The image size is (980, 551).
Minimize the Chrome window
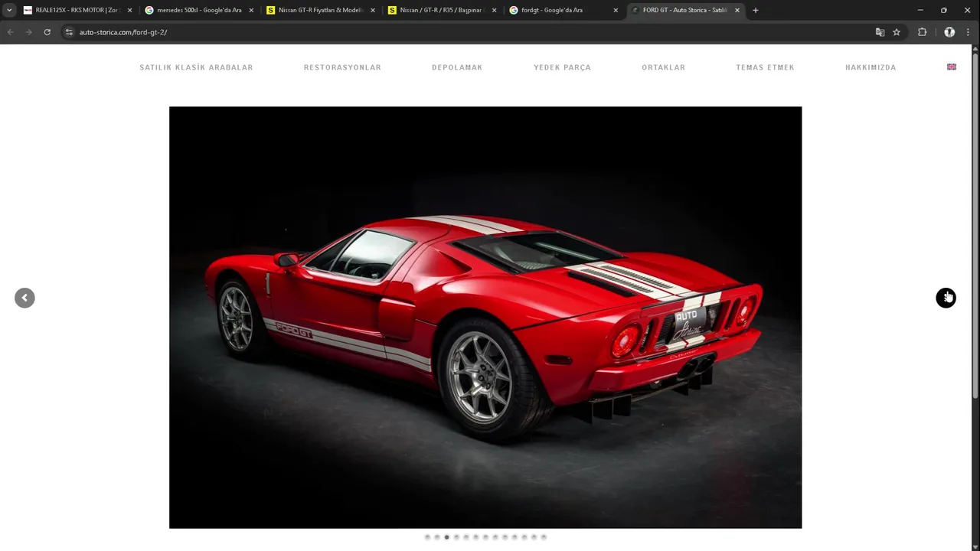920,10
